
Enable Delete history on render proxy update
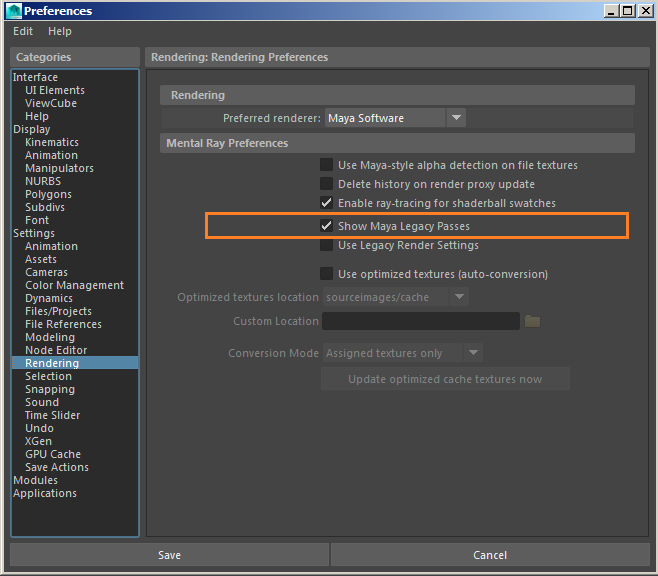(326, 184)
